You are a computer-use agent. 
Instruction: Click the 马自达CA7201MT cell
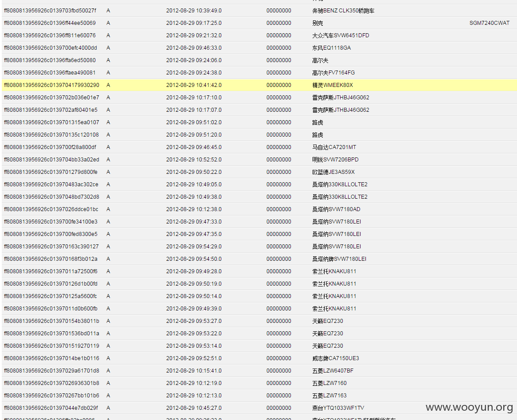click(x=334, y=147)
